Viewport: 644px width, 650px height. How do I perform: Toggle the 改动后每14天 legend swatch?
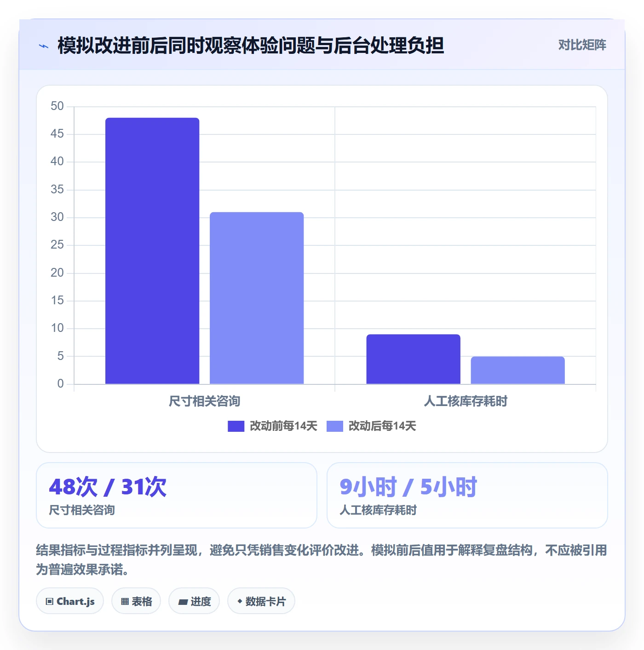click(334, 426)
